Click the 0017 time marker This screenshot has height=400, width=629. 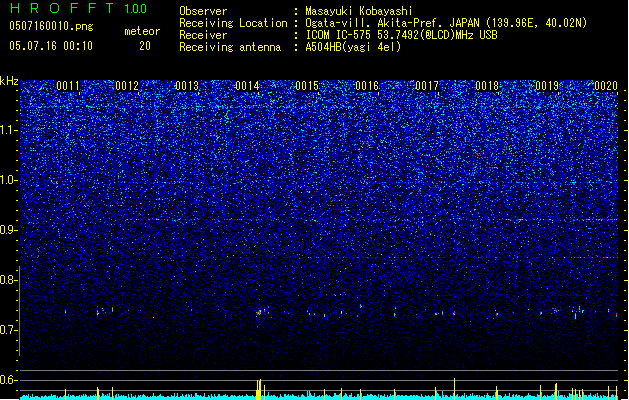pos(427,86)
